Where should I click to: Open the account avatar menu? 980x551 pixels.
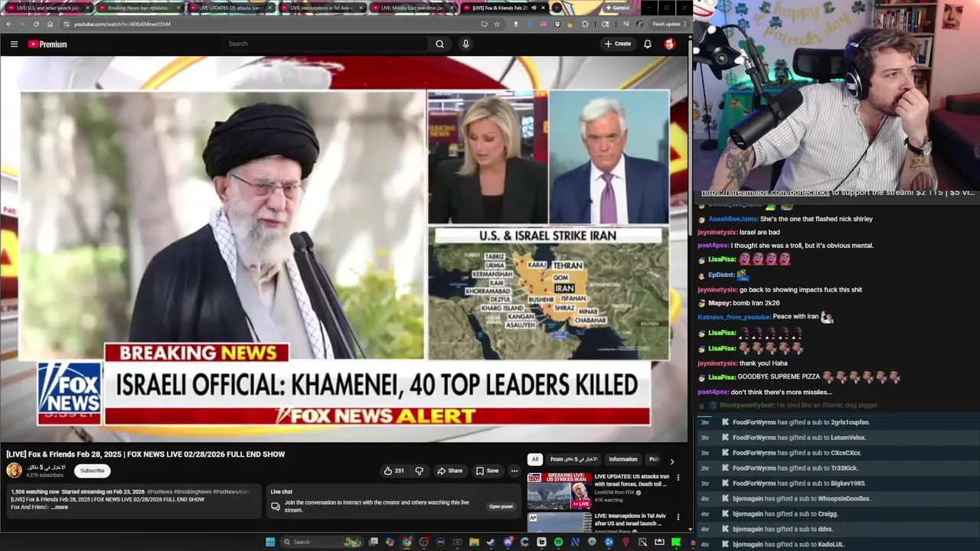click(x=670, y=44)
